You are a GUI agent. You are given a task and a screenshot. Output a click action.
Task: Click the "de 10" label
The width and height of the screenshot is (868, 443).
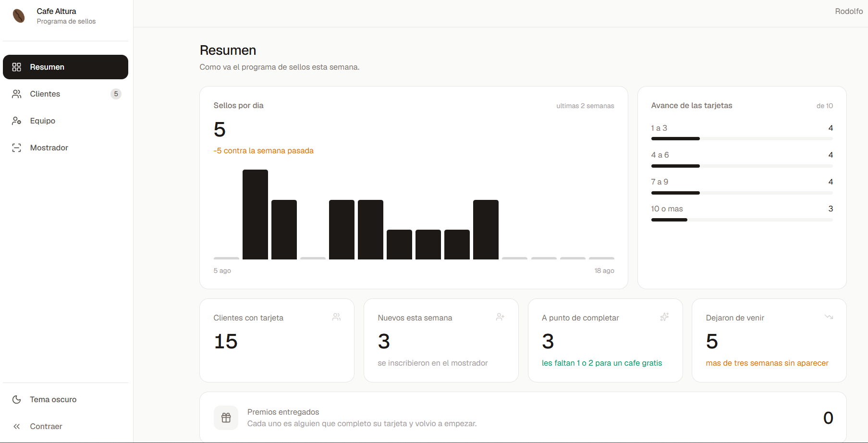click(x=825, y=106)
